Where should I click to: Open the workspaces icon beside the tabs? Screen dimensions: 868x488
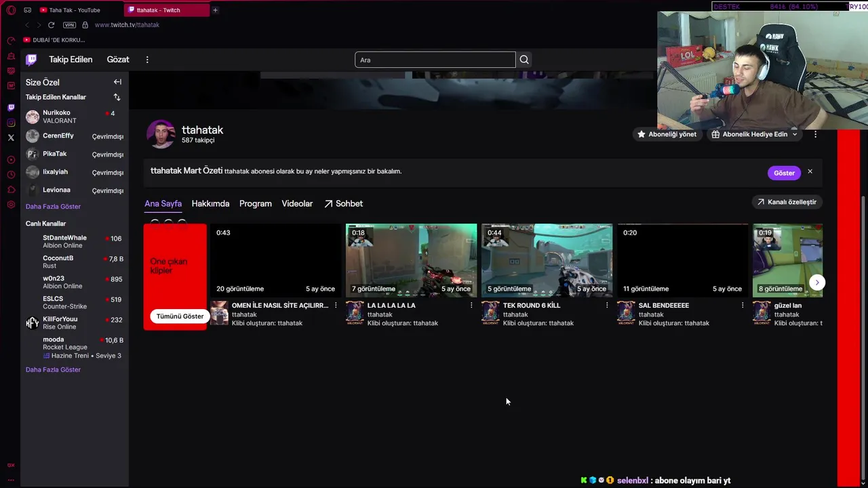pos(27,10)
